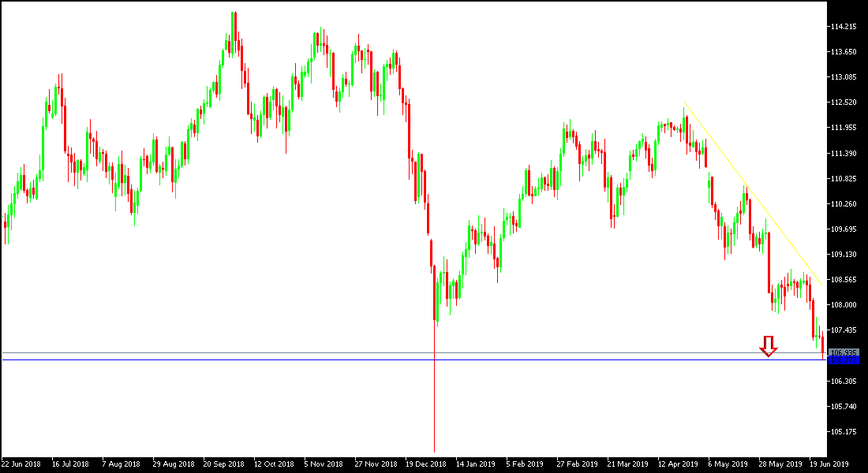The image size is (868, 473).
Task: Click the 114.215 price axis label
Action: pos(844,26)
